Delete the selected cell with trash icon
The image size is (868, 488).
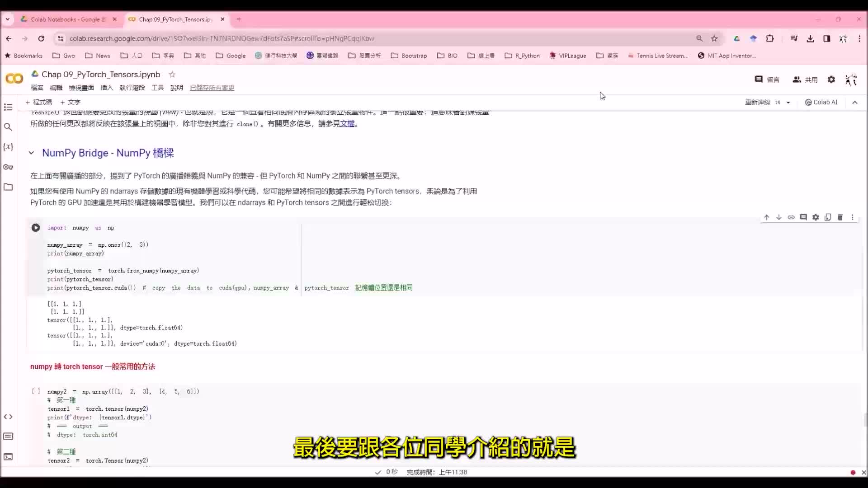[x=840, y=217]
